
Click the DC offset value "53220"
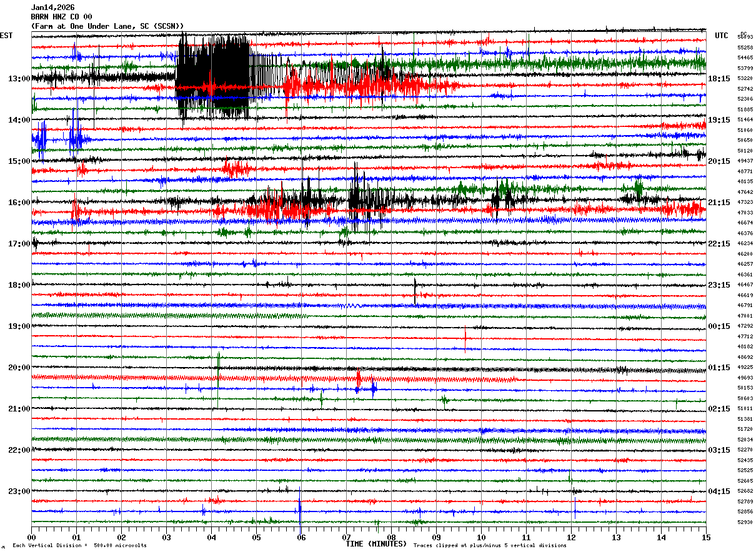coord(745,79)
